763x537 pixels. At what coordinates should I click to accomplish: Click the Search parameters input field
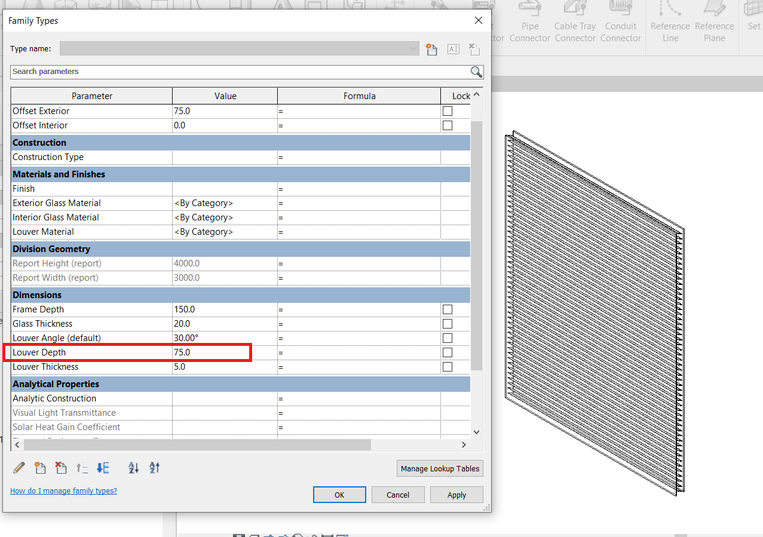click(x=240, y=72)
